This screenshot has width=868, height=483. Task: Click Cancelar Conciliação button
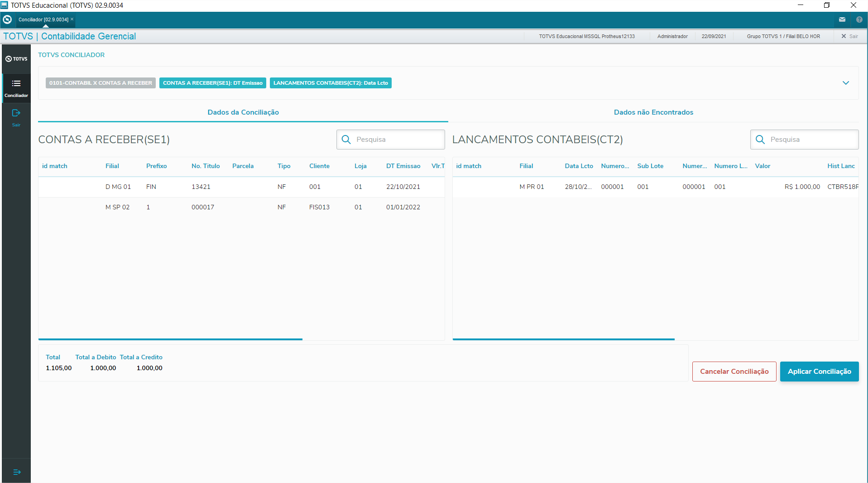pyautogui.click(x=734, y=372)
